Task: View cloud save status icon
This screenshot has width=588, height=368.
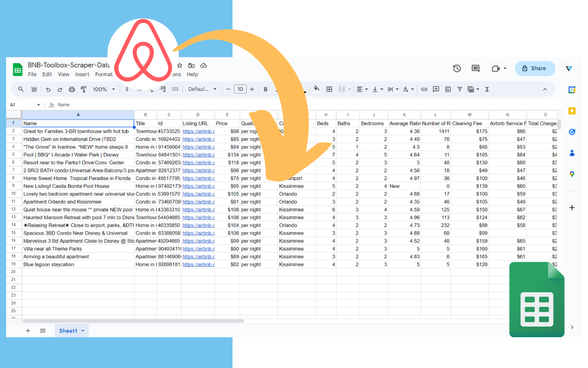Action: pyautogui.click(x=204, y=66)
